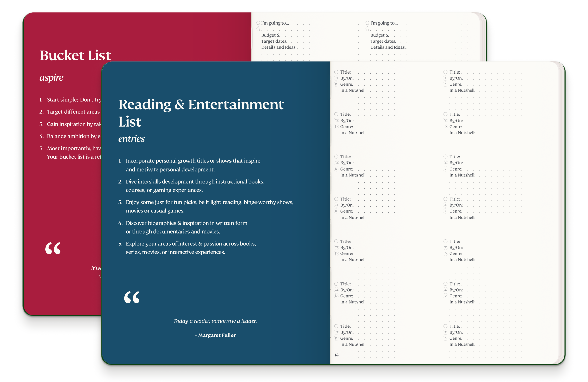This screenshot has height=382, width=588.
Task: Tick the circle beside last right-column Title
Action: pyautogui.click(x=445, y=326)
